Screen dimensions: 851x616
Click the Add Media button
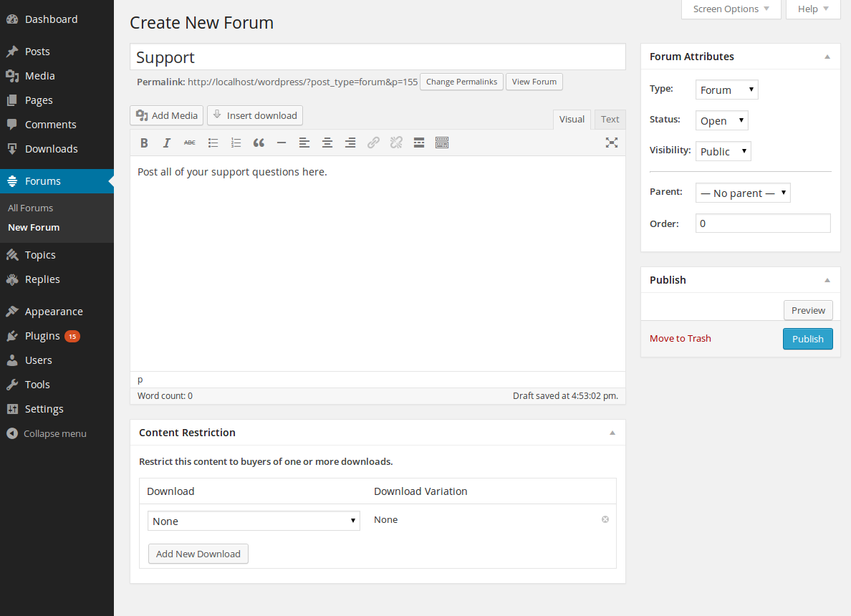click(167, 115)
